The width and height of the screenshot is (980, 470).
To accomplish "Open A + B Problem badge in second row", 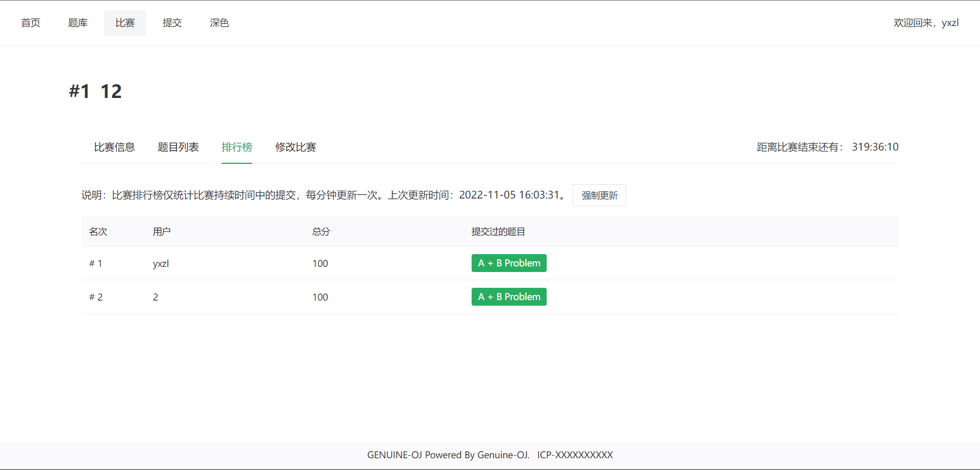I will (x=509, y=297).
